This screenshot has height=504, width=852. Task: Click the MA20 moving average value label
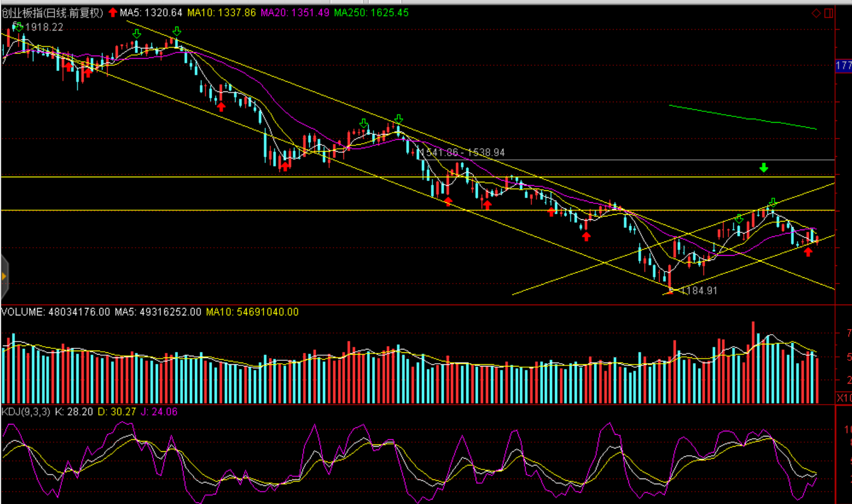[x=295, y=13]
